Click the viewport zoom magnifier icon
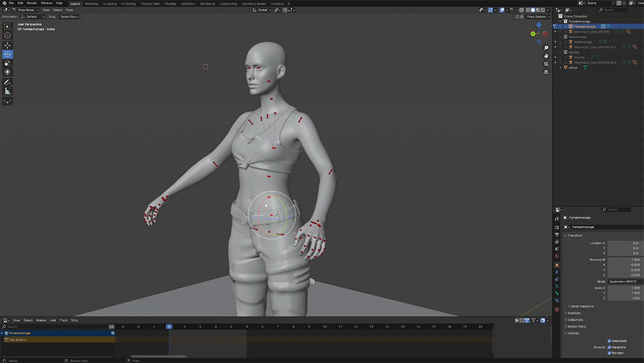This screenshot has width=644, height=363. pyautogui.click(x=546, y=48)
